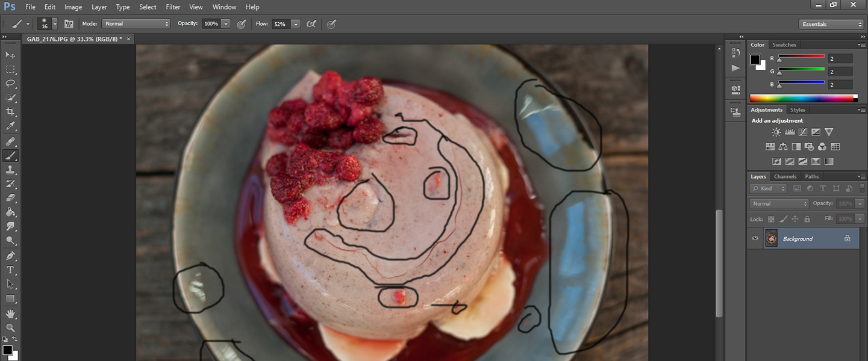The image size is (868, 361).
Task: Open the Filter menu
Action: point(173,7)
